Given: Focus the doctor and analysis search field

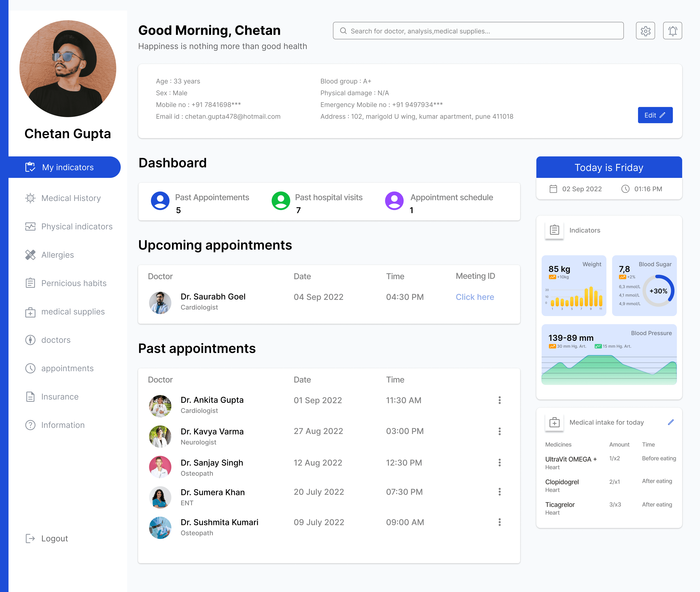Looking at the screenshot, I should [478, 31].
